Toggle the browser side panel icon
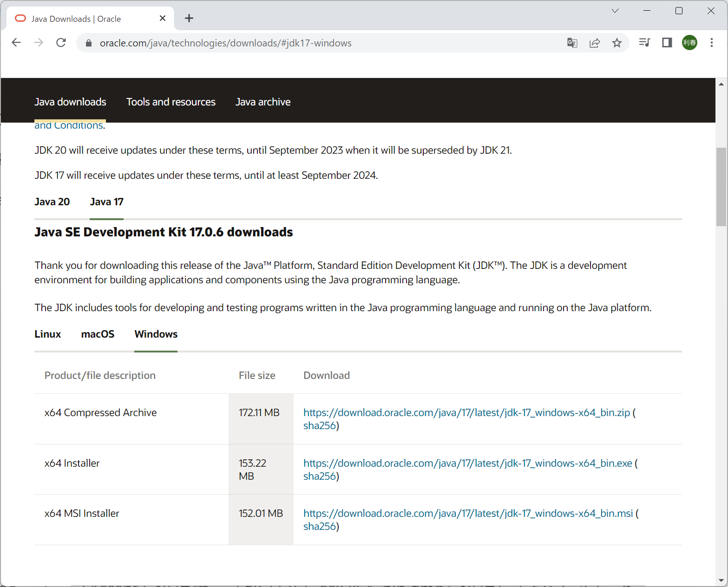This screenshot has height=587, width=728. (x=667, y=43)
